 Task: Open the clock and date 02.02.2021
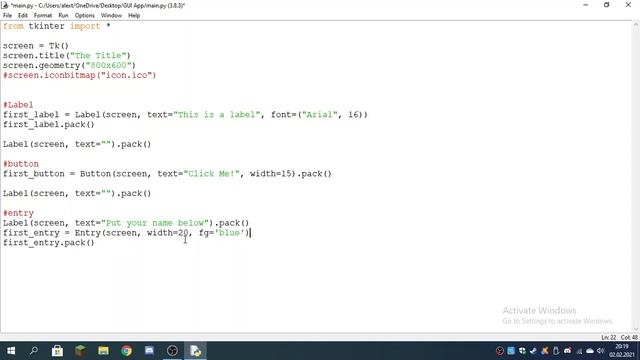622,351
